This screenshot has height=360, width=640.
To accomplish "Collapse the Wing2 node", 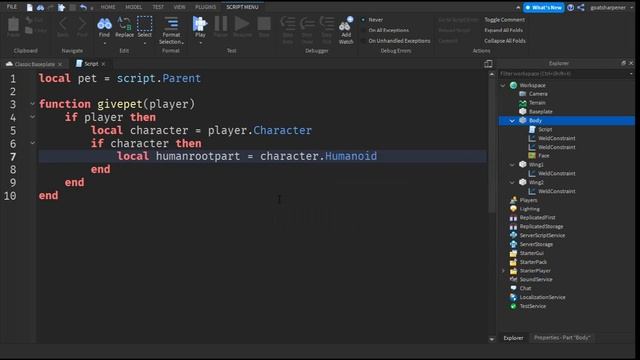I will 512,182.
